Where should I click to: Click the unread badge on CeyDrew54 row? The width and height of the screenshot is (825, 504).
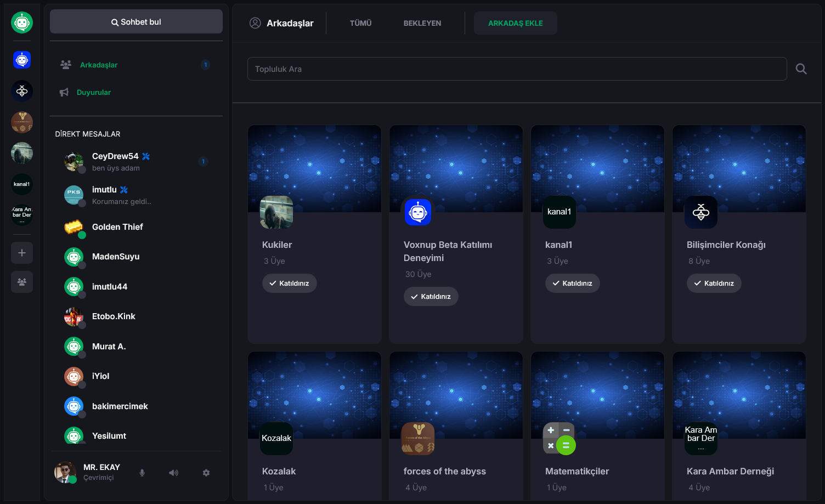click(x=203, y=161)
